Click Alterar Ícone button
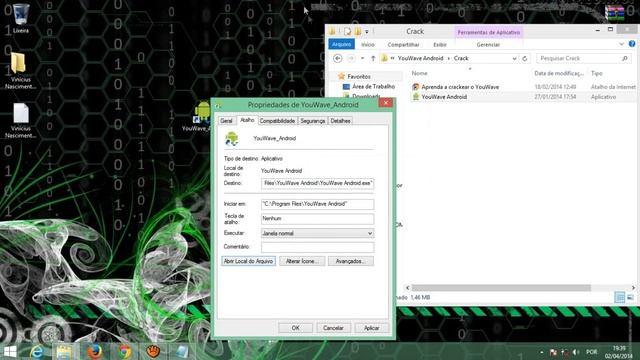This screenshot has height=360, width=640. [x=302, y=261]
